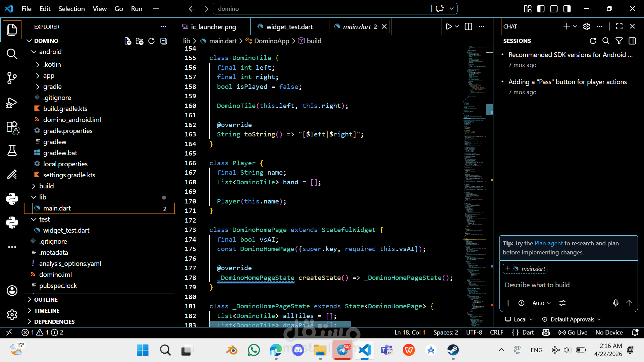Click Go Live in status bar
The image size is (644, 362).
(573, 333)
